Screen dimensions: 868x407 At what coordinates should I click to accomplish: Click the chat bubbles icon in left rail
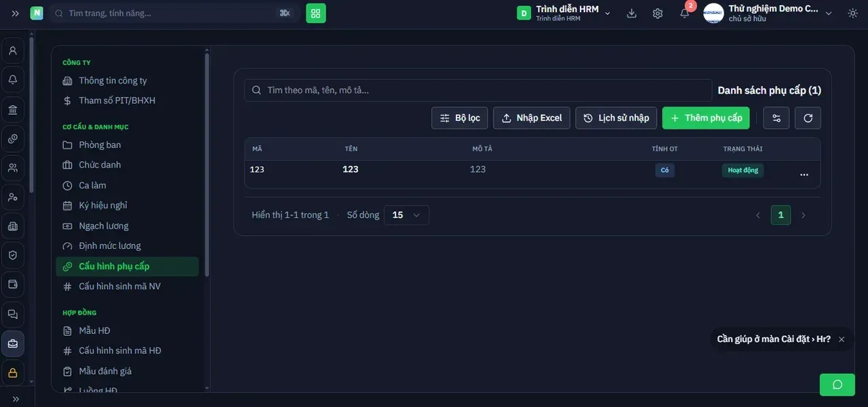(13, 314)
